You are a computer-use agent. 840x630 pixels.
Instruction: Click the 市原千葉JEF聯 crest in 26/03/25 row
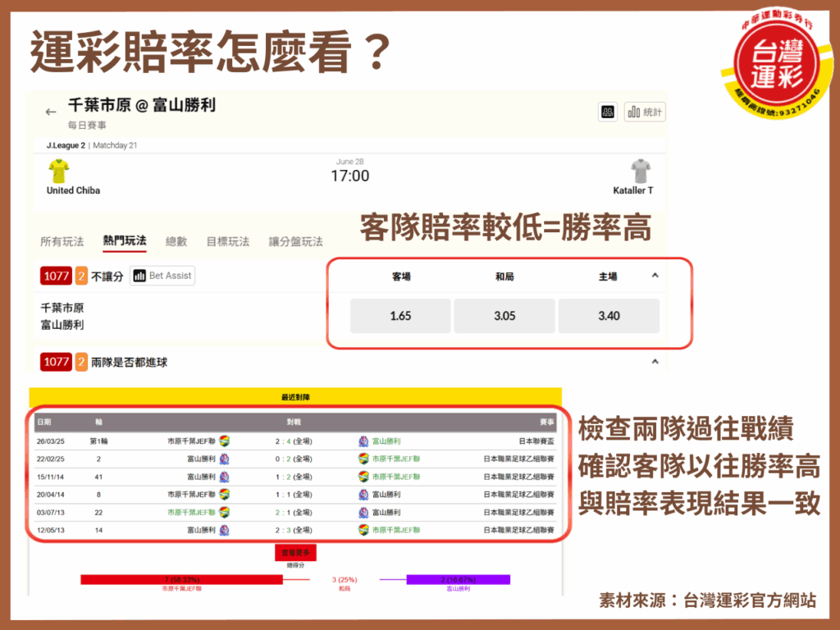point(225,441)
